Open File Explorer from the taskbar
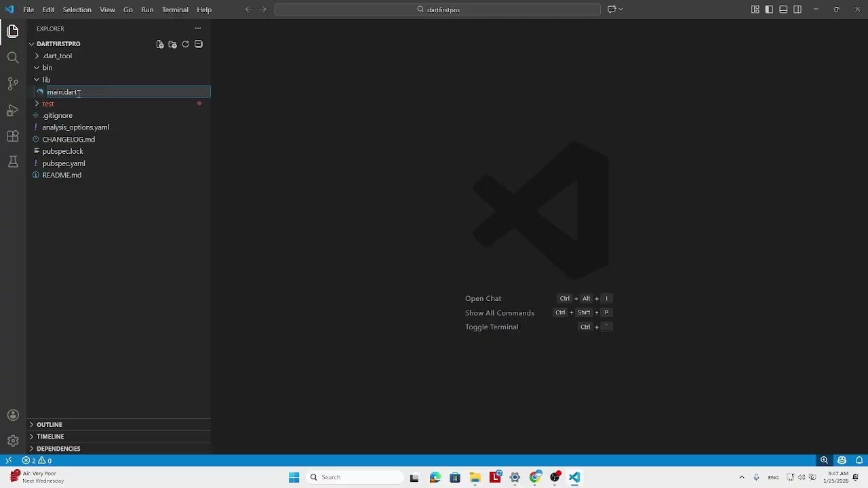 pyautogui.click(x=475, y=477)
